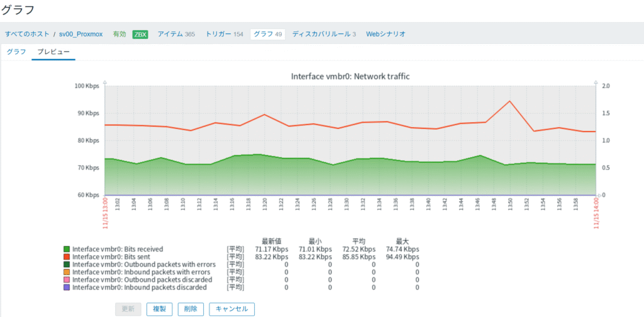Click the peak of the red Bits sent line
This screenshot has height=317, width=644.
(509, 101)
